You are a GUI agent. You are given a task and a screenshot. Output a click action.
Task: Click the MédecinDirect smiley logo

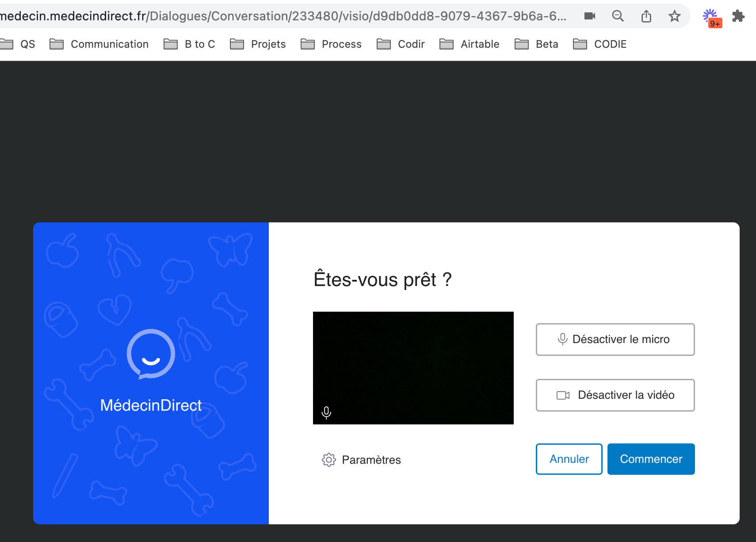coord(151,354)
